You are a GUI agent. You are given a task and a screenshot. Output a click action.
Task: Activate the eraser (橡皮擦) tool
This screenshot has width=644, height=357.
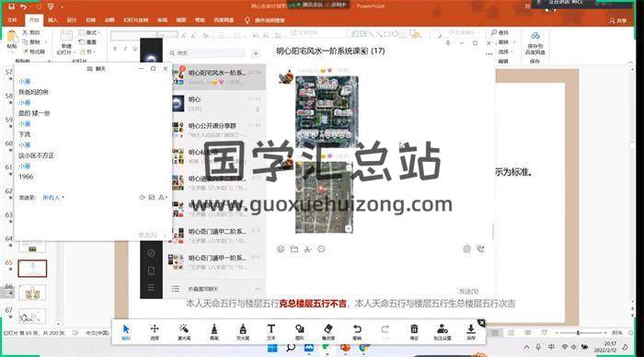[328, 331]
